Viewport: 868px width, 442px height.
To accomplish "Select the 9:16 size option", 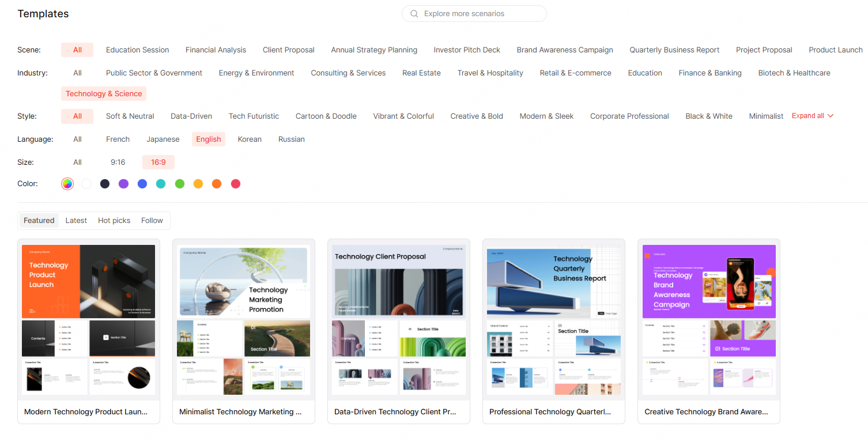I will [118, 163].
